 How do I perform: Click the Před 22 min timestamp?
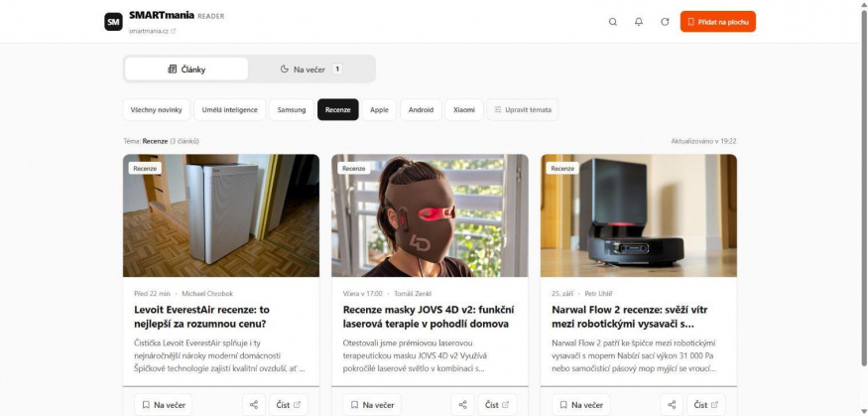(152, 294)
